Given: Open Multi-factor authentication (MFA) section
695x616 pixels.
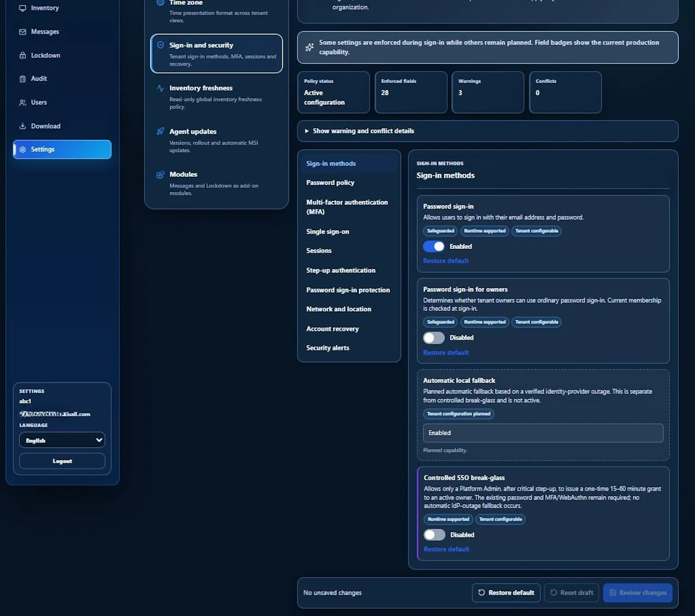Looking at the screenshot, I should click(349, 207).
